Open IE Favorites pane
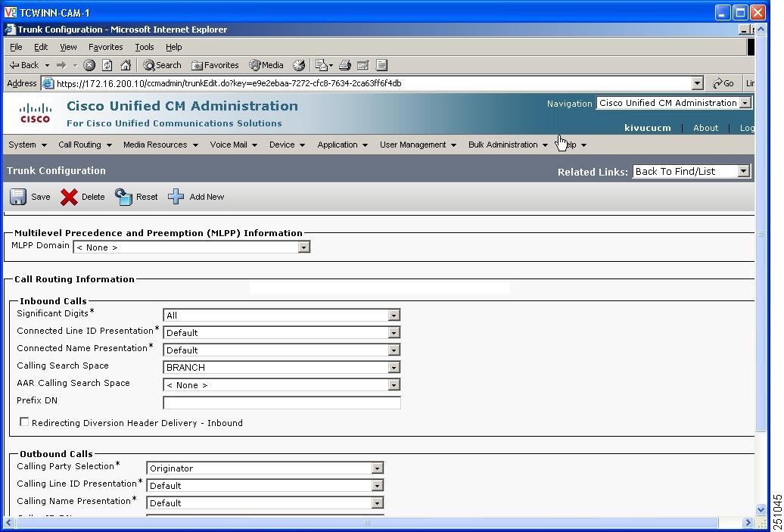Screen dimensions: 784x532 click(x=215, y=65)
